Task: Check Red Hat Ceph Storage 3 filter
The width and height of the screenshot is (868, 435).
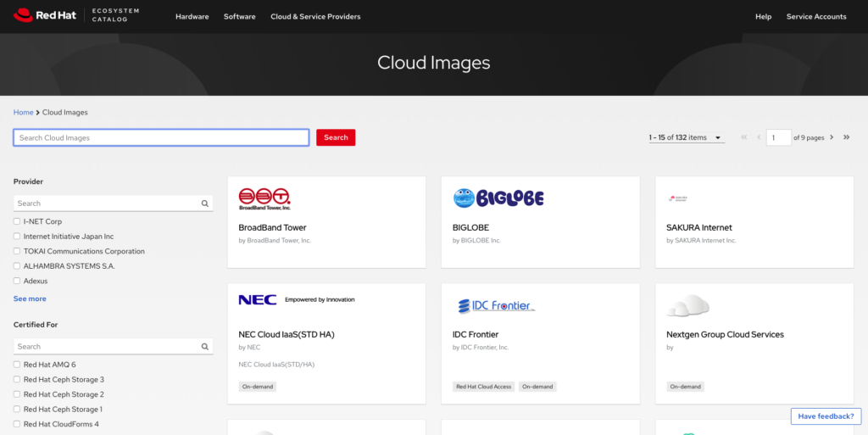Action: (17, 380)
